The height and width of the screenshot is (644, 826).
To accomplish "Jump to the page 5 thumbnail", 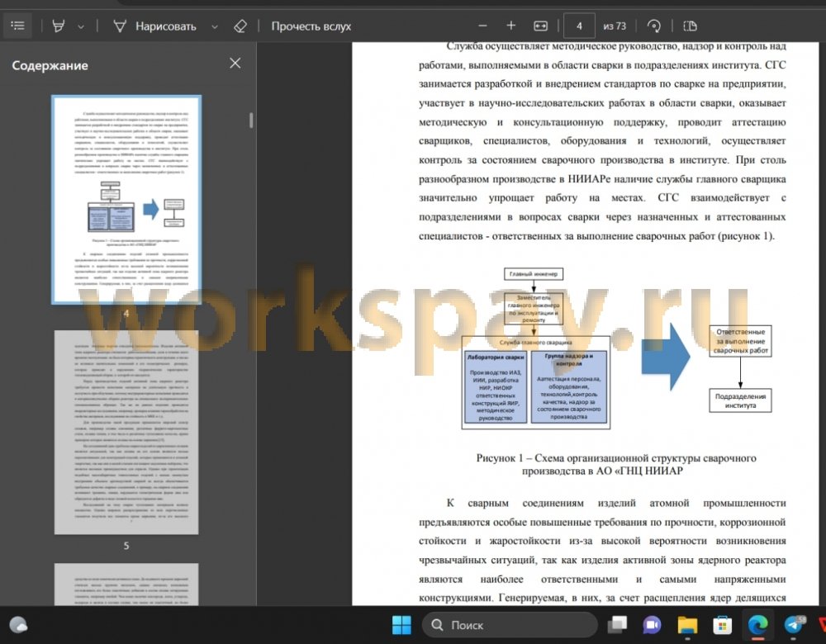I will coord(126,433).
